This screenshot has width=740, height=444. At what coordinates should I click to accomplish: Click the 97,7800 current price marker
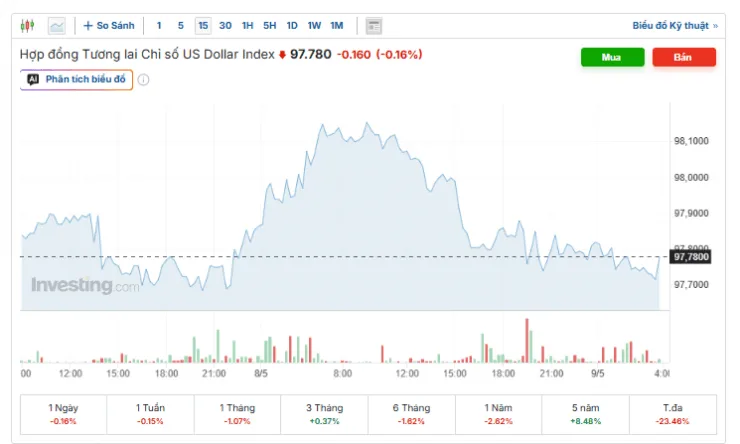coord(691,257)
